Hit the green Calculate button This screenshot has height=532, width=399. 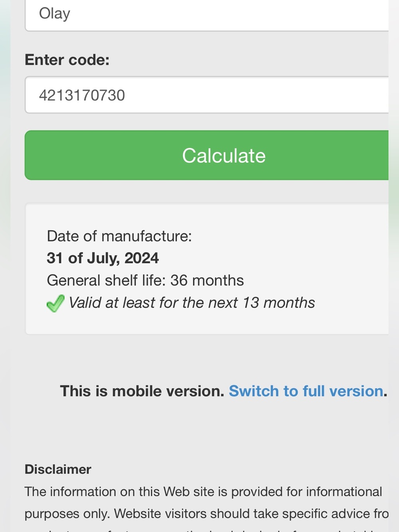click(x=207, y=155)
